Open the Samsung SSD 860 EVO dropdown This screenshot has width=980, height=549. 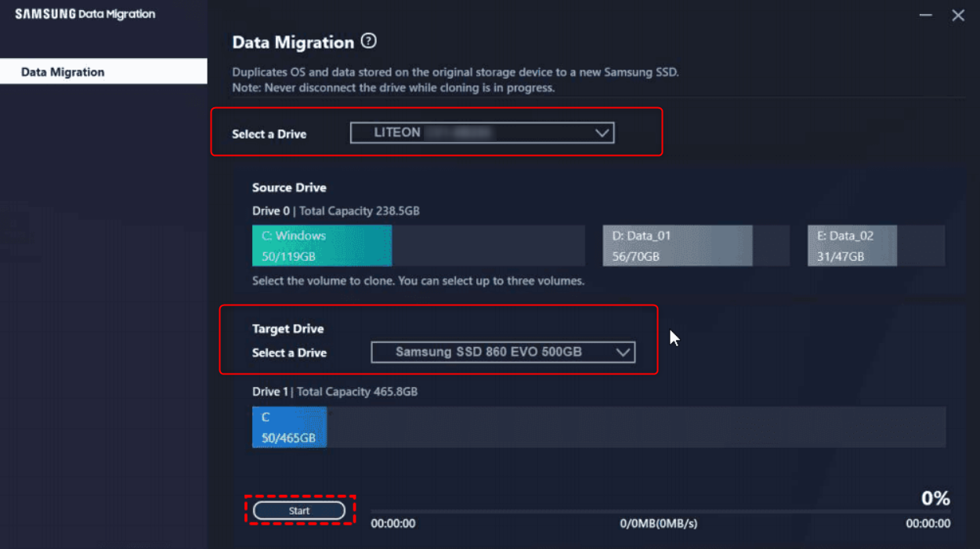501,352
